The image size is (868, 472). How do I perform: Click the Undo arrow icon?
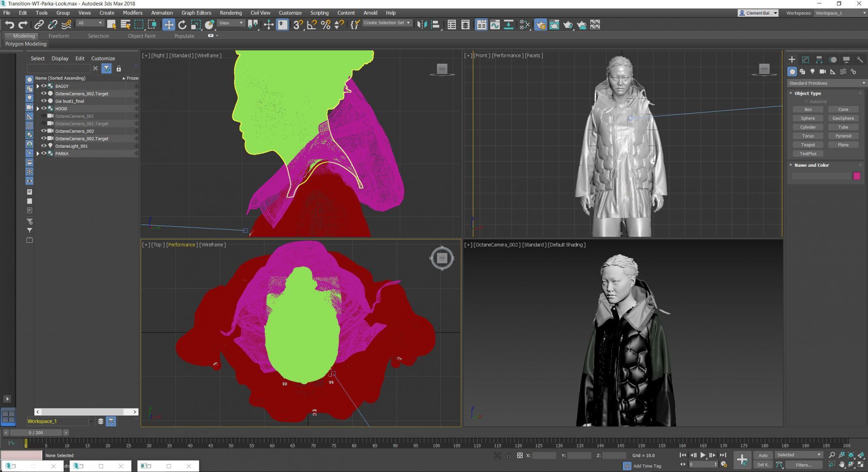tap(10, 25)
